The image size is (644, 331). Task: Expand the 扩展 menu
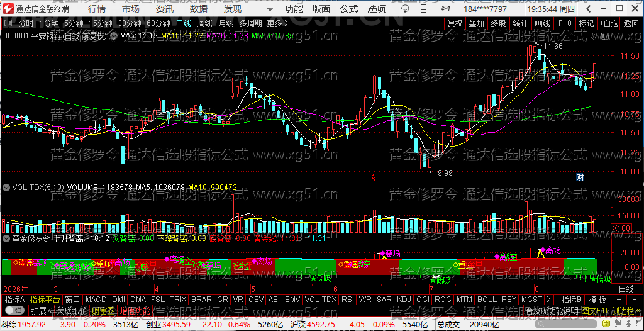pyautogui.click(x=41, y=310)
